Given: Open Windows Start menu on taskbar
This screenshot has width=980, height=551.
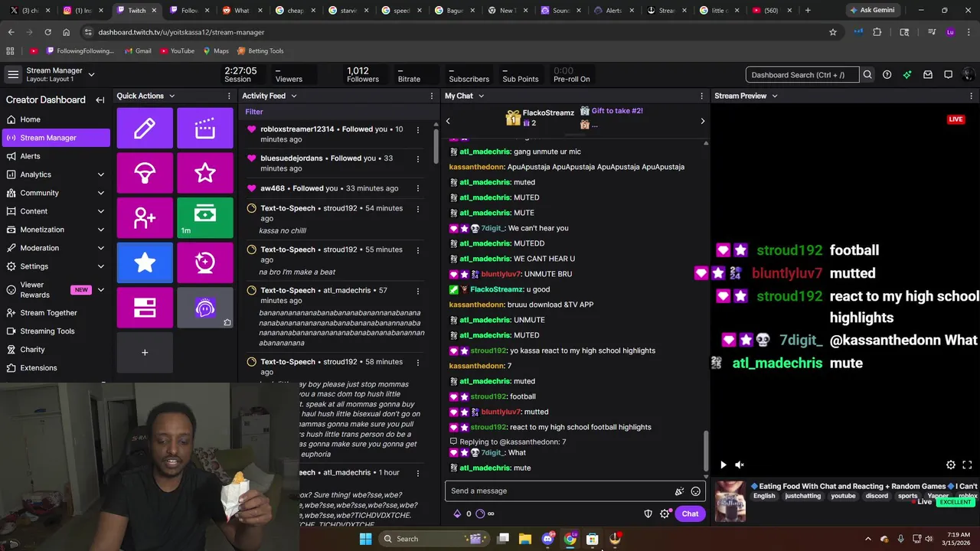Looking at the screenshot, I should (x=365, y=539).
